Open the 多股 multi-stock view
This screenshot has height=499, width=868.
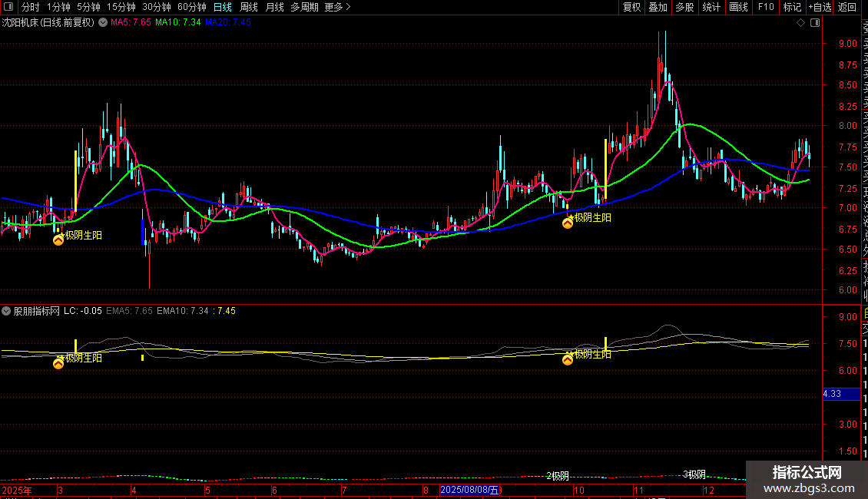[x=684, y=7]
